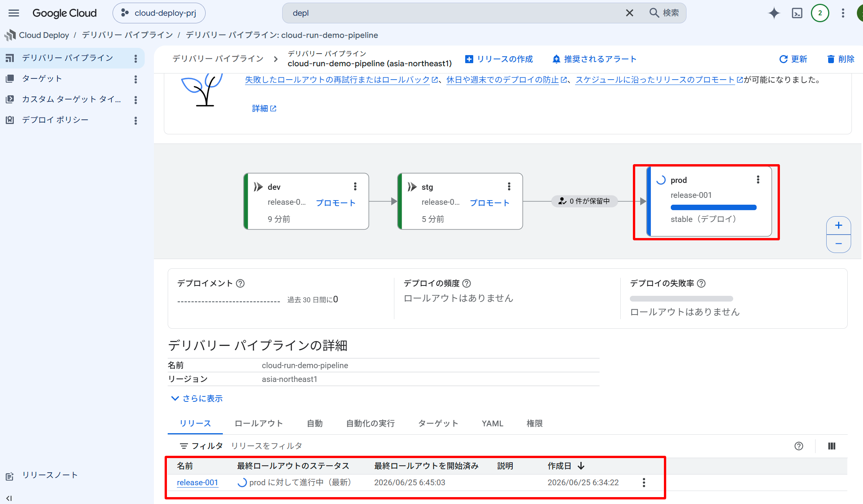Screen dimensions: 863x504
Task: Open the dev target three-dot menu
Action: (355, 186)
